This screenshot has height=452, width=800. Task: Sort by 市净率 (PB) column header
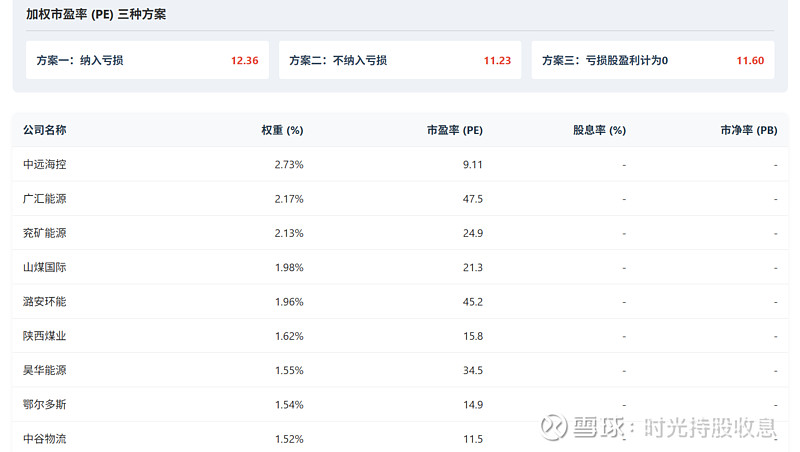coord(749,130)
